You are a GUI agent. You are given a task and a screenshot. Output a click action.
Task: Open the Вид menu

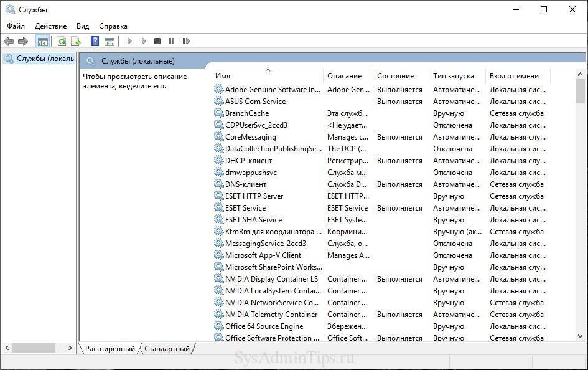point(83,26)
